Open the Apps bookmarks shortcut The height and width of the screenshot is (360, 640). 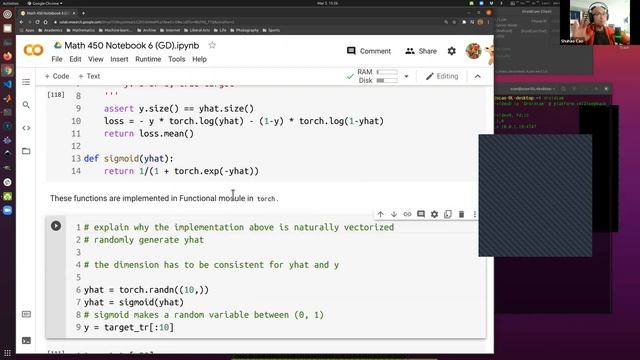(27, 30)
